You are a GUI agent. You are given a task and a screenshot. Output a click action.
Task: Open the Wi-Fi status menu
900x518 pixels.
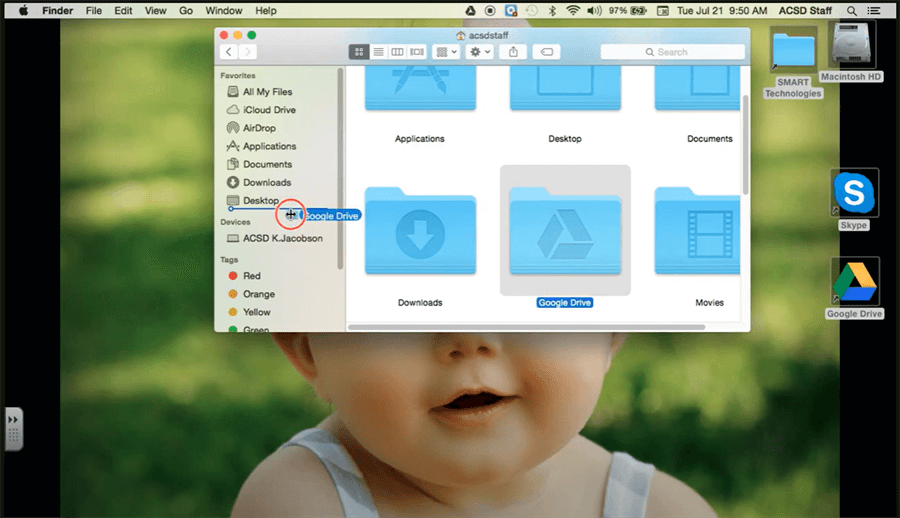tap(573, 10)
